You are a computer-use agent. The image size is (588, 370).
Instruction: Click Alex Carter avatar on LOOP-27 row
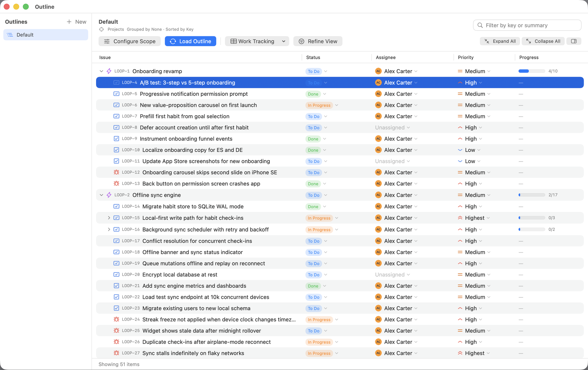[x=378, y=353]
